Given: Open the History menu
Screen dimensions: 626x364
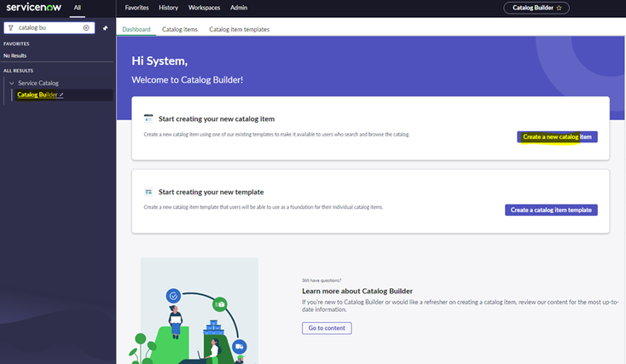Looking at the screenshot, I should click(x=168, y=8).
